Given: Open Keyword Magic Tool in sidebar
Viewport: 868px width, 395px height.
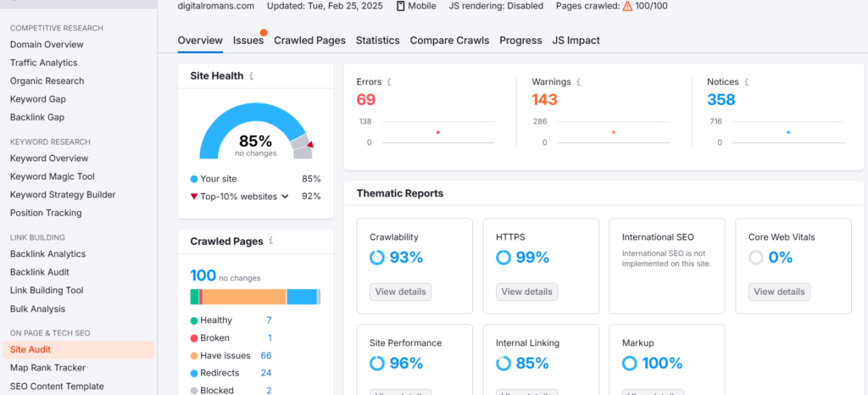Looking at the screenshot, I should click(x=52, y=176).
